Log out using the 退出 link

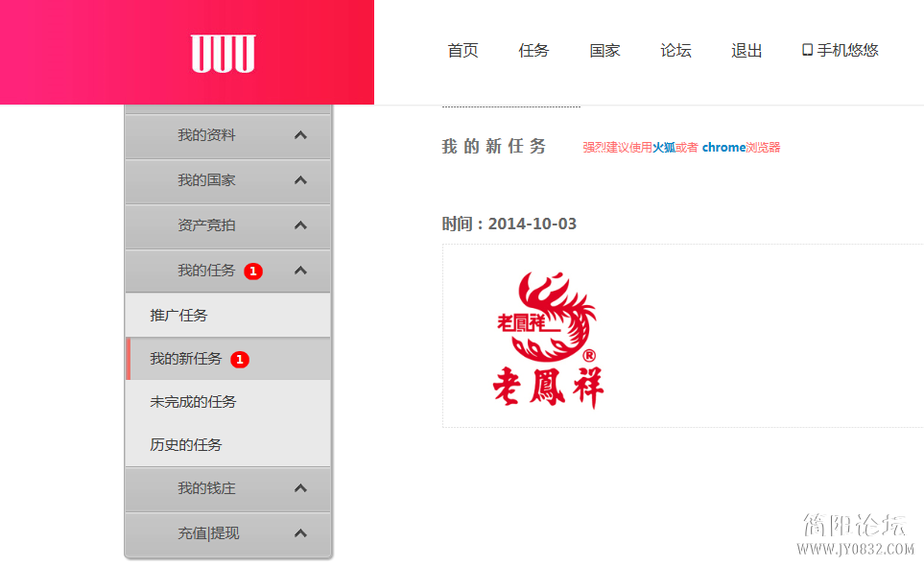(746, 50)
